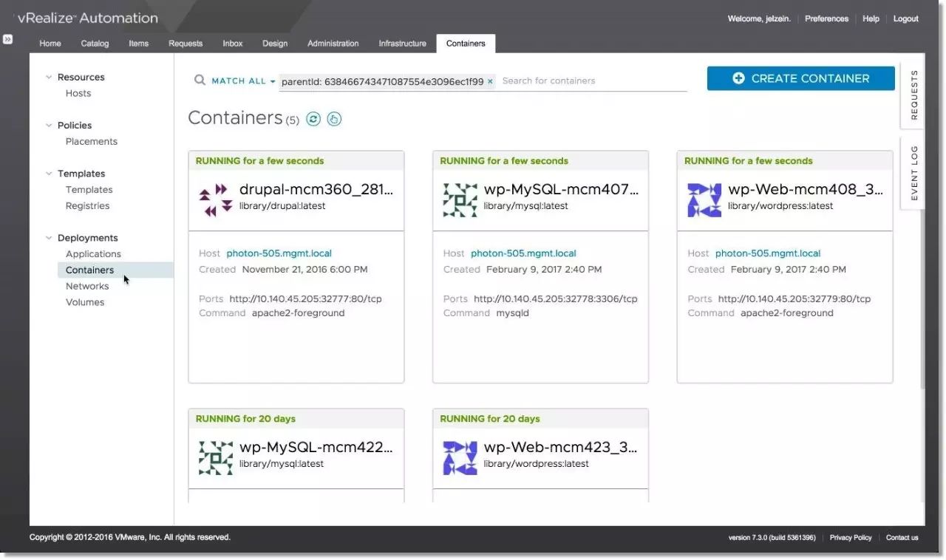
Task: Select Hosts in the sidebar
Action: [x=78, y=93]
